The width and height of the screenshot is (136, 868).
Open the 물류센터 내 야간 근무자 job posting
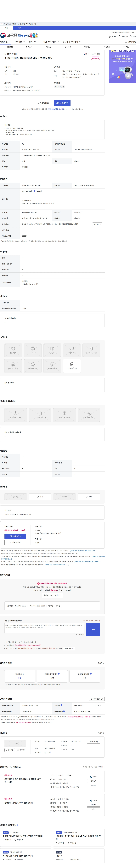click(x=19, y=803)
